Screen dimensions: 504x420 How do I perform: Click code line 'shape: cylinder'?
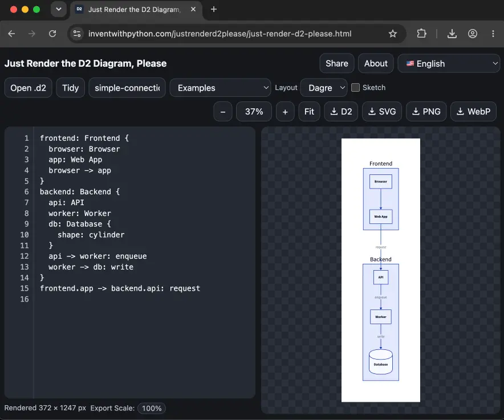click(x=91, y=235)
